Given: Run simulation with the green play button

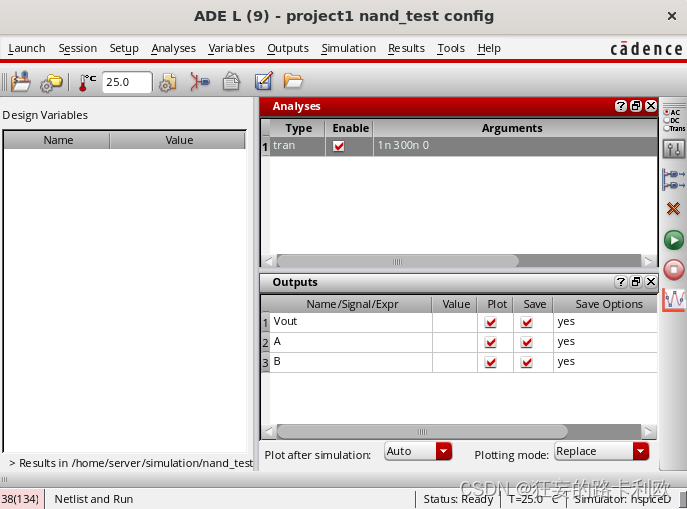Looking at the screenshot, I should tap(674, 240).
